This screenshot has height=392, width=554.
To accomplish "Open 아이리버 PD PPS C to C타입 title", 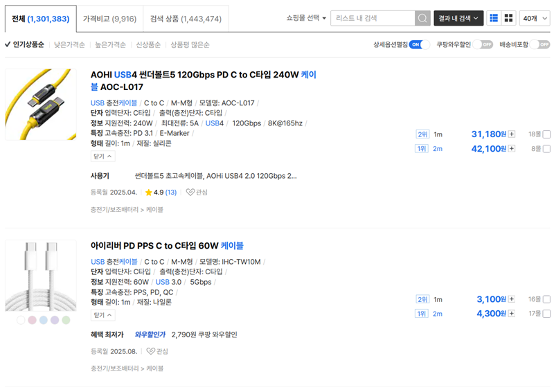I will 167,246.
